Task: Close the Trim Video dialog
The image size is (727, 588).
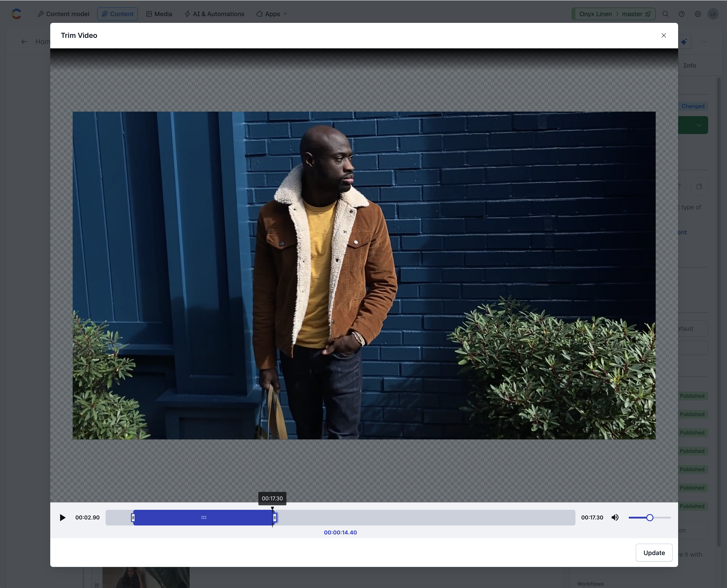Action: coord(664,36)
